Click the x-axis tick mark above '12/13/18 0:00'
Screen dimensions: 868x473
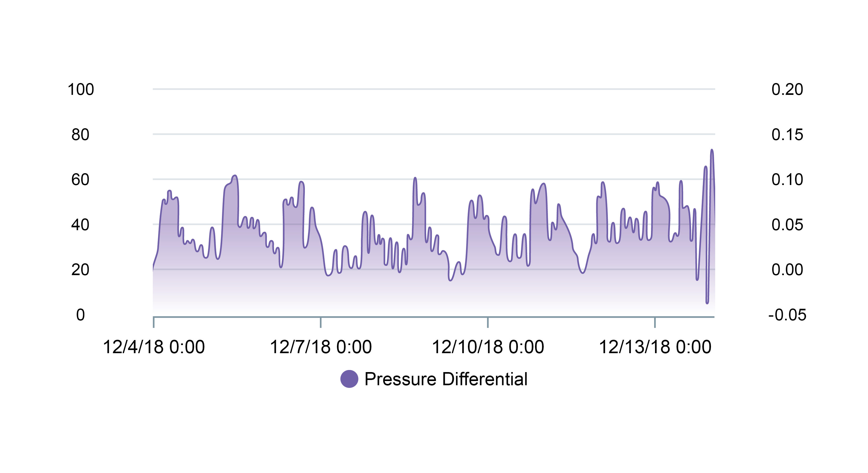point(655,322)
